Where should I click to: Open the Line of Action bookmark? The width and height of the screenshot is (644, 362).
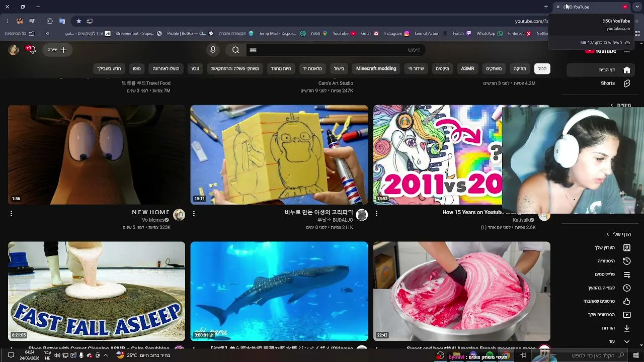click(x=431, y=34)
